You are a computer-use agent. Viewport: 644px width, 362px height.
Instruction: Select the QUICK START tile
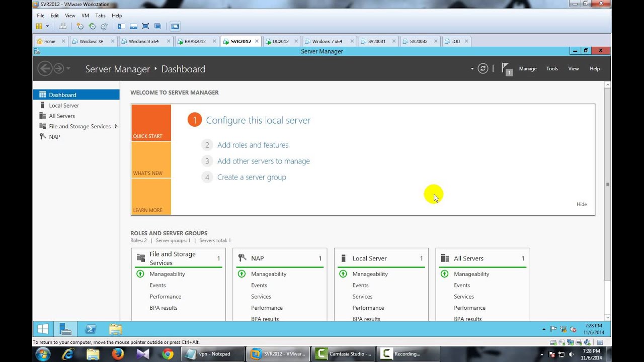[x=151, y=123]
